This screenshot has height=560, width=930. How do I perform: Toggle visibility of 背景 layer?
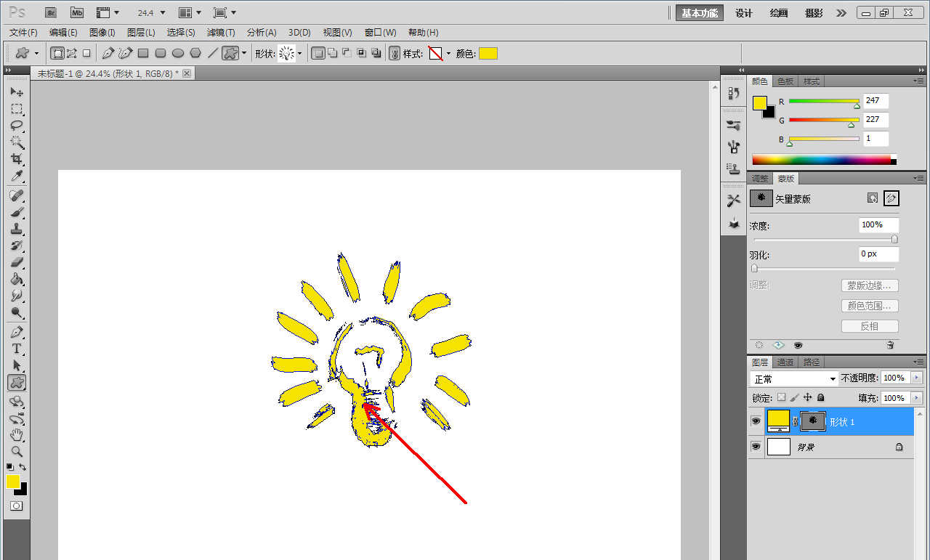point(756,447)
